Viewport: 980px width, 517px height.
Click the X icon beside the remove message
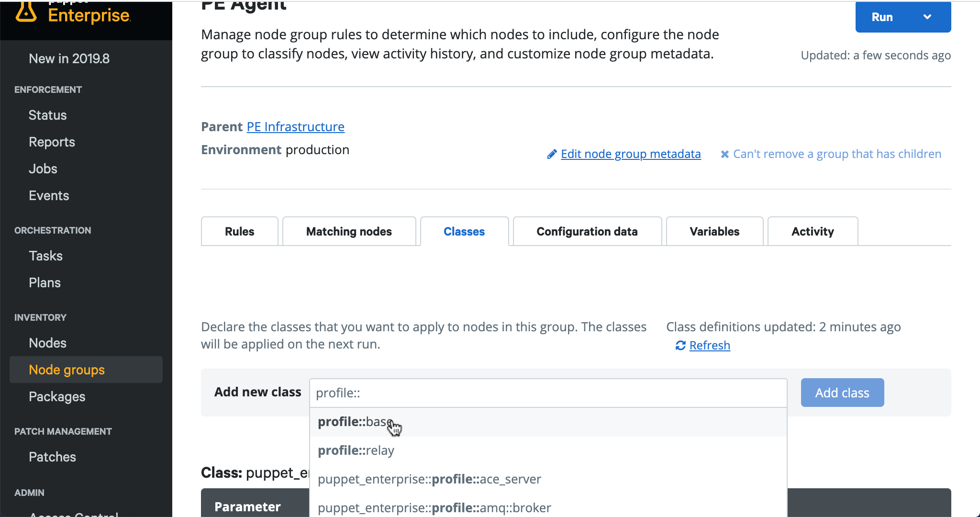[x=724, y=154]
